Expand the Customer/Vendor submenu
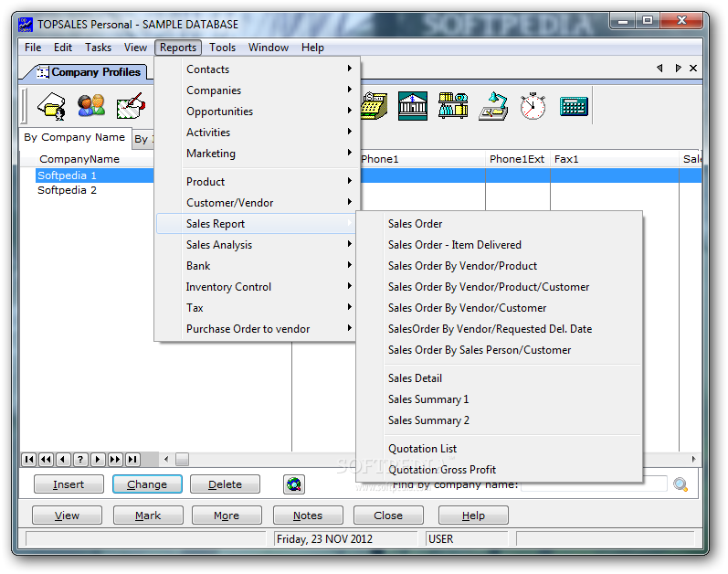This screenshot has height=574, width=728. pyautogui.click(x=258, y=203)
